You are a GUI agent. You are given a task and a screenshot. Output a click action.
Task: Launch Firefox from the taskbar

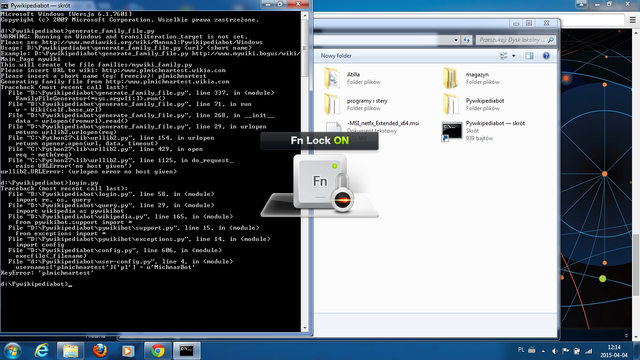100,351
